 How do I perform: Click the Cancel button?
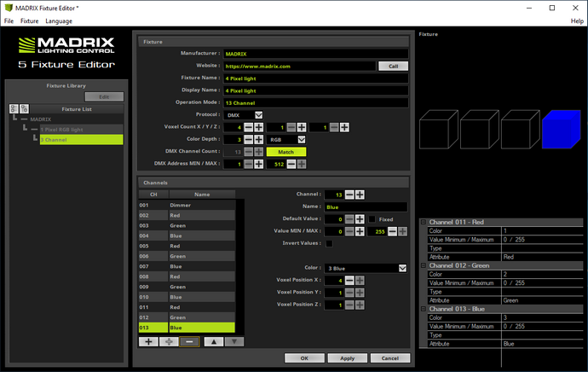point(390,358)
